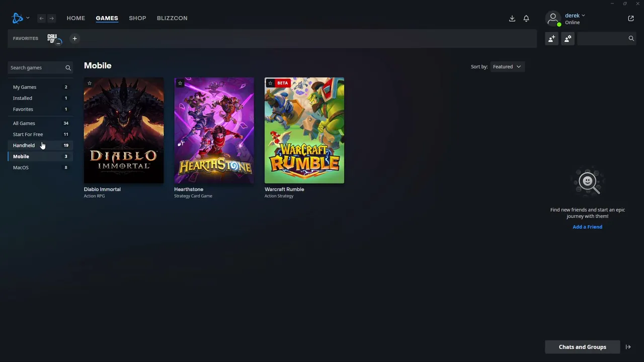Click the "Action Strategy" genre label
The width and height of the screenshot is (644, 362).
(279, 196)
